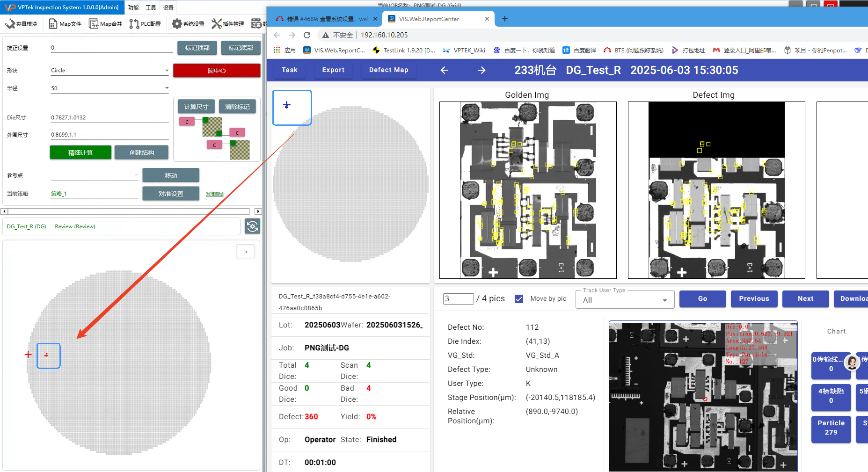Viewport: 868px width, 472px height.
Task: Click the 旋正设置 value input field
Action: [x=111, y=48]
